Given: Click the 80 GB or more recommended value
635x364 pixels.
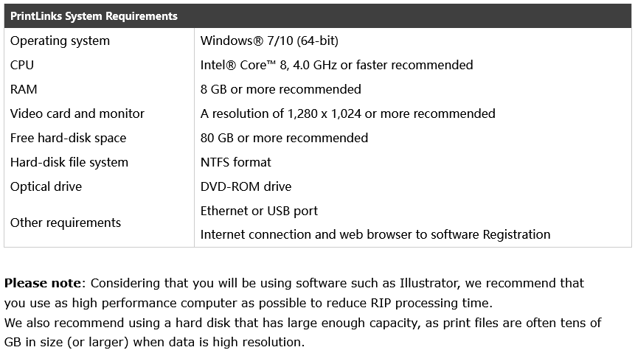Looking at the screenshot, I should click(284, 138).
